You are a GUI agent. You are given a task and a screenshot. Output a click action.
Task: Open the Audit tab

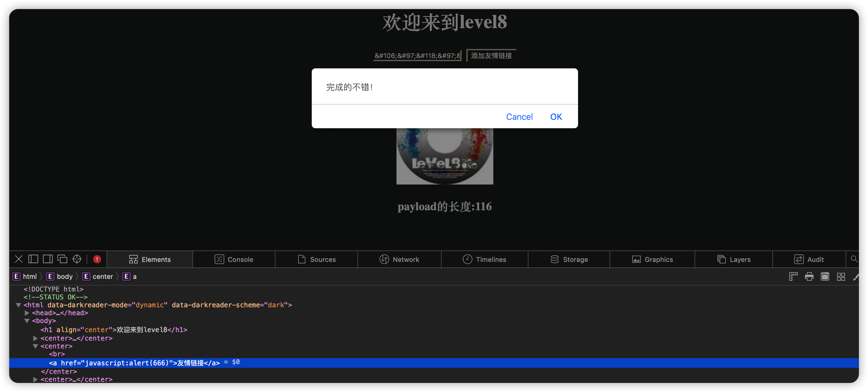coord(809,259)
